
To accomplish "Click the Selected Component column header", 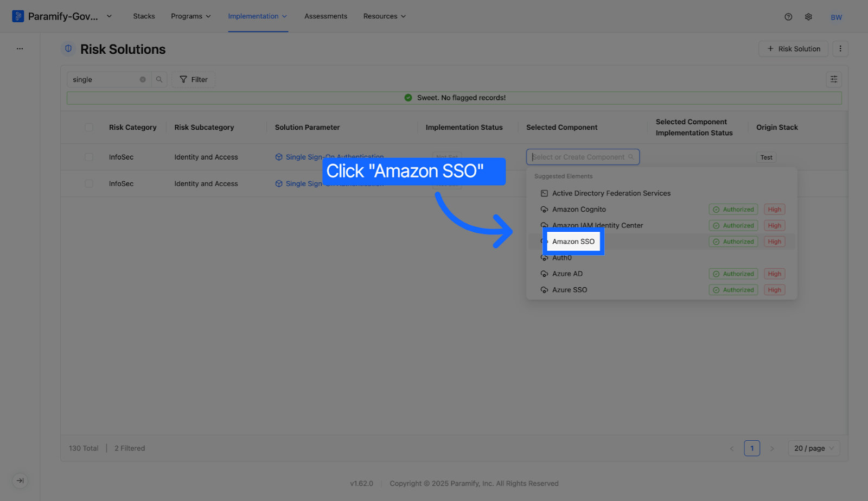I will (x=561, y=128).
